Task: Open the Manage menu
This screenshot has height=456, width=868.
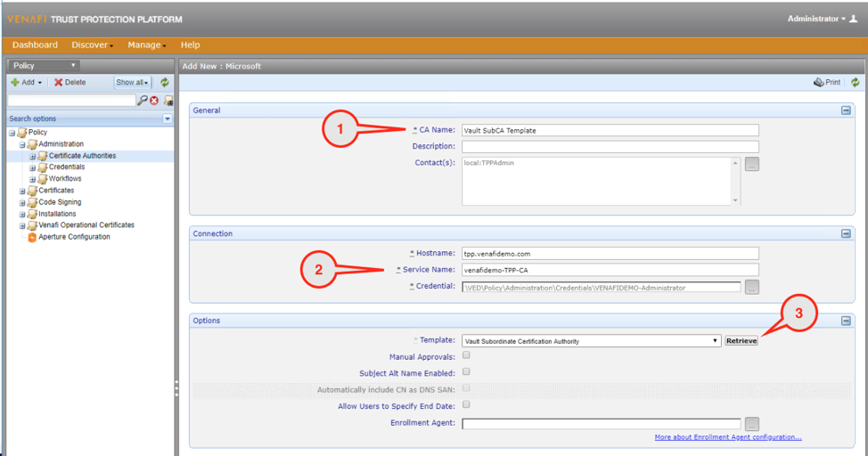Action: coord(147,45)
